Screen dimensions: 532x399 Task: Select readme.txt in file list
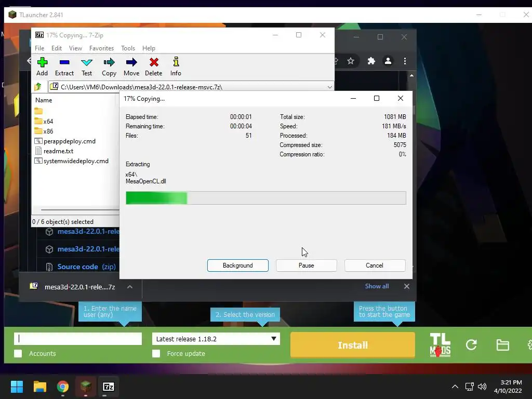coord(54,151)
